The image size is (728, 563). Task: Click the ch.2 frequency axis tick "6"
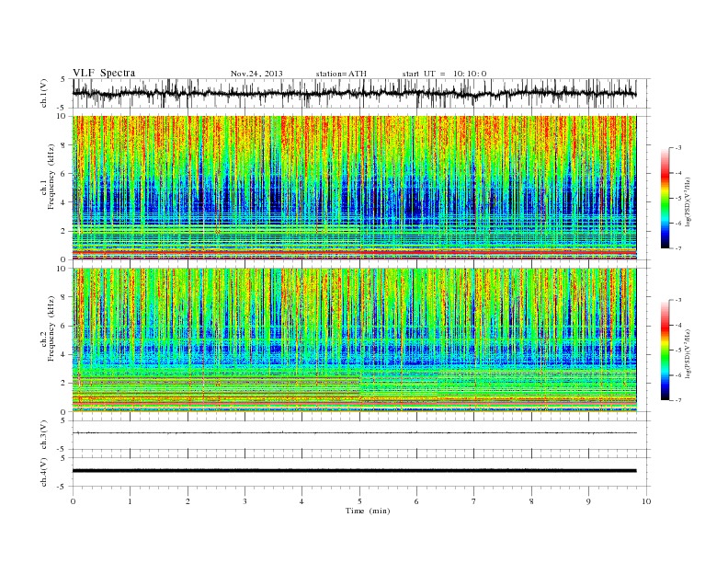(64, 326)
